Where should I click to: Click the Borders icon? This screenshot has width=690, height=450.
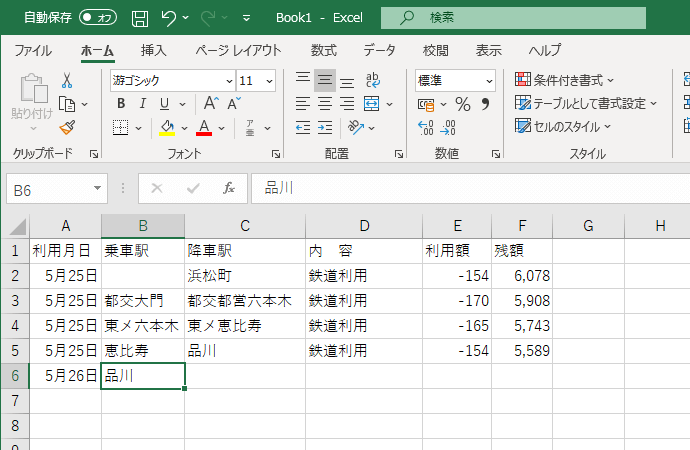(121, 128)
